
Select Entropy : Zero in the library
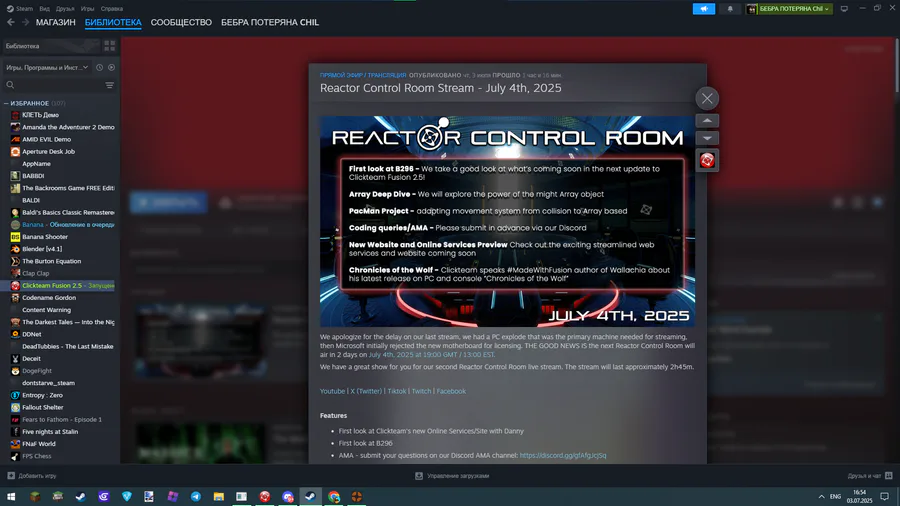42,395
